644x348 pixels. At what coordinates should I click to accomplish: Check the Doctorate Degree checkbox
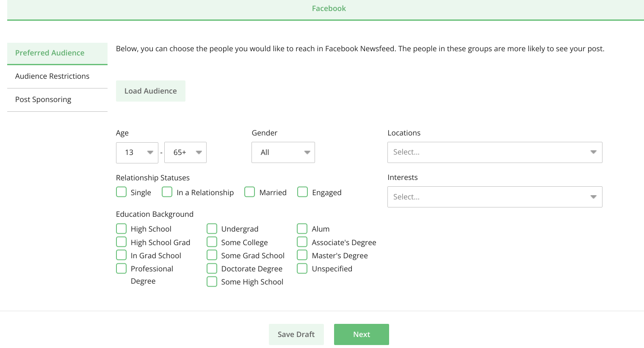[x=212, y=268]
